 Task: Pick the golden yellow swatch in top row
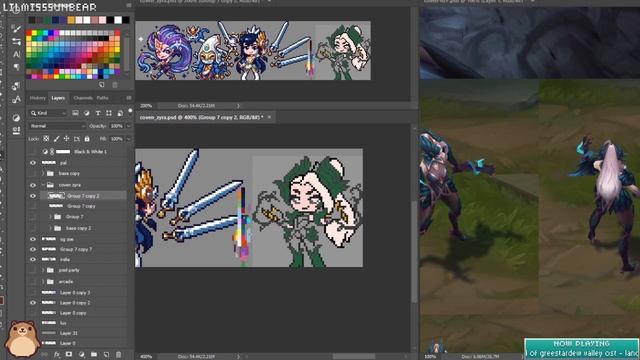pos(71,20)
